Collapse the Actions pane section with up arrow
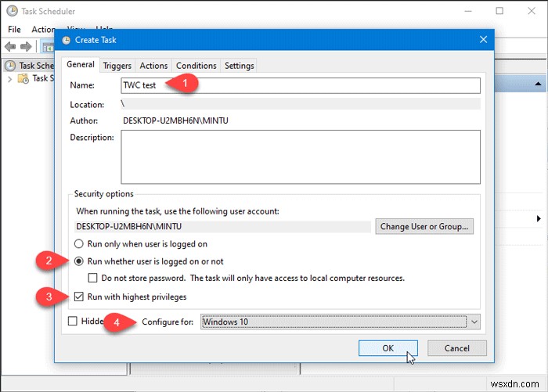Viewport: 548px width, 392px height. [538, 84]
